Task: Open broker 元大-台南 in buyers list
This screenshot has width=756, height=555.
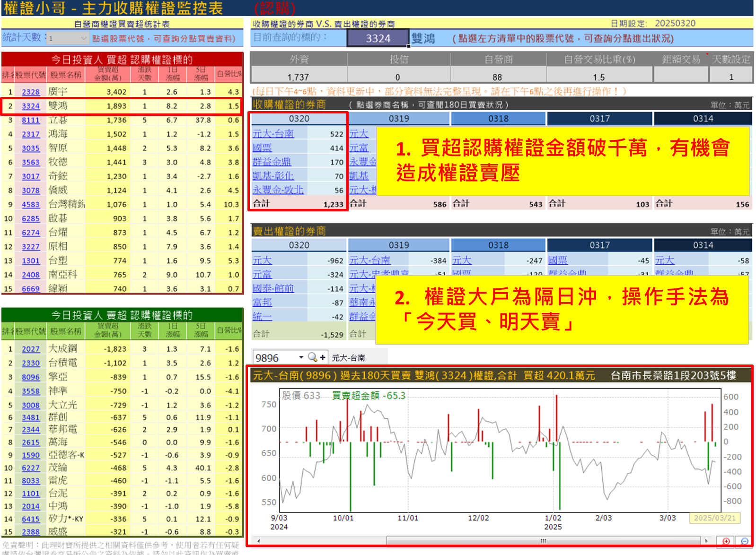Action: [x=273, y=134]
